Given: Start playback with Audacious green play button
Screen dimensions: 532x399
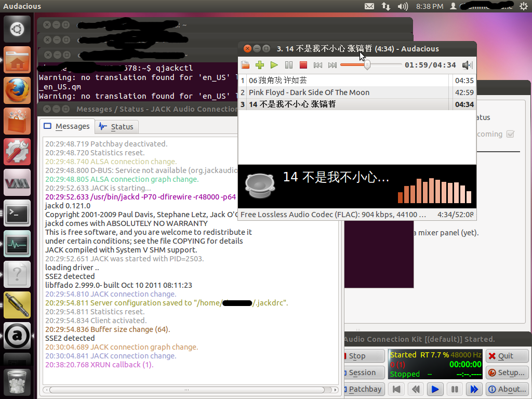Looking at the screenshot, I should [274, 65].
